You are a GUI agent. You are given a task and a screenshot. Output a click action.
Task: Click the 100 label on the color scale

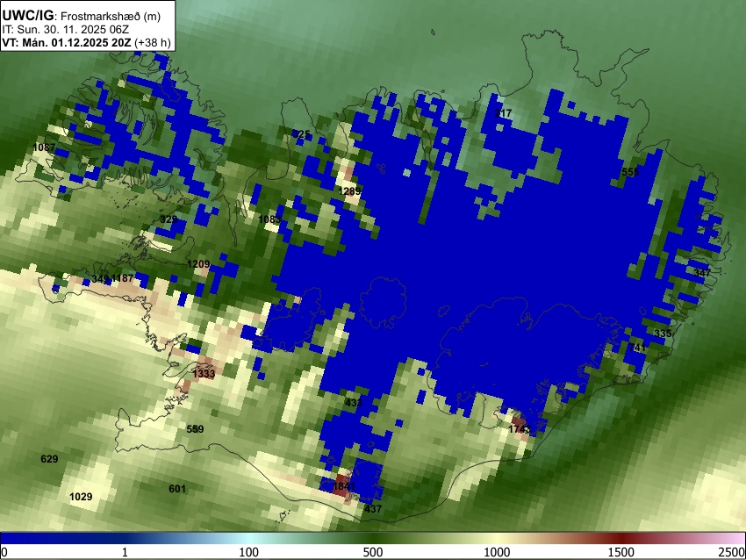pos(249,552)
